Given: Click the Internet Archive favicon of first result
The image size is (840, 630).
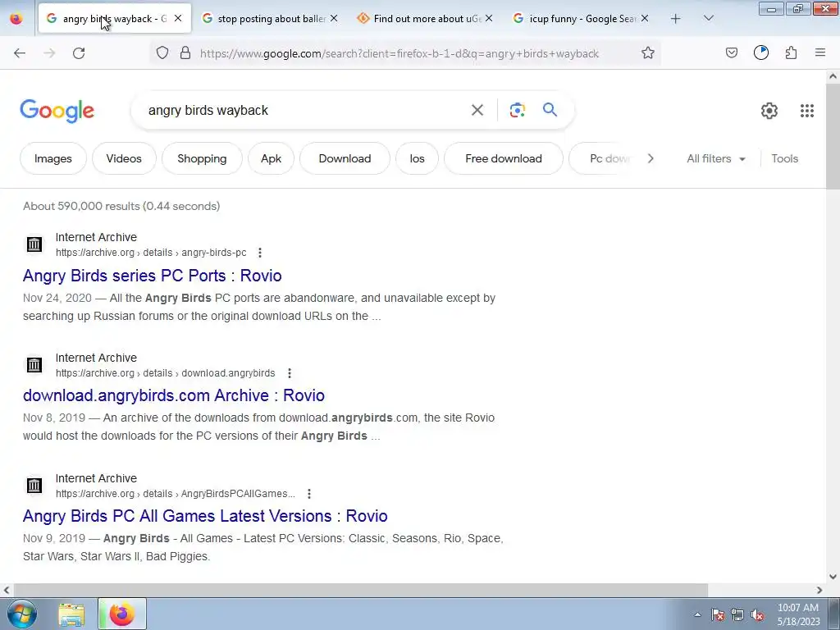Looking at the screenshot, I should click(x=34, y=244).
